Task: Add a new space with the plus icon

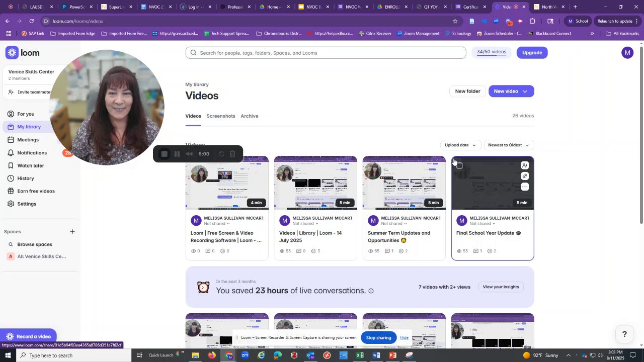Action: pos(72,232)
